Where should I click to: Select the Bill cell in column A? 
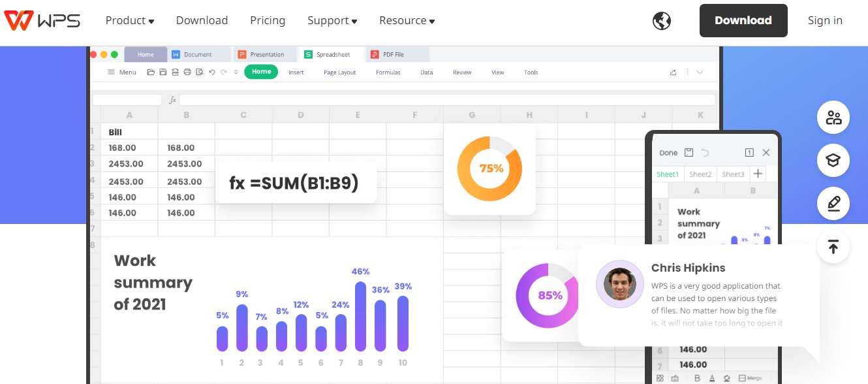[129, 131]
